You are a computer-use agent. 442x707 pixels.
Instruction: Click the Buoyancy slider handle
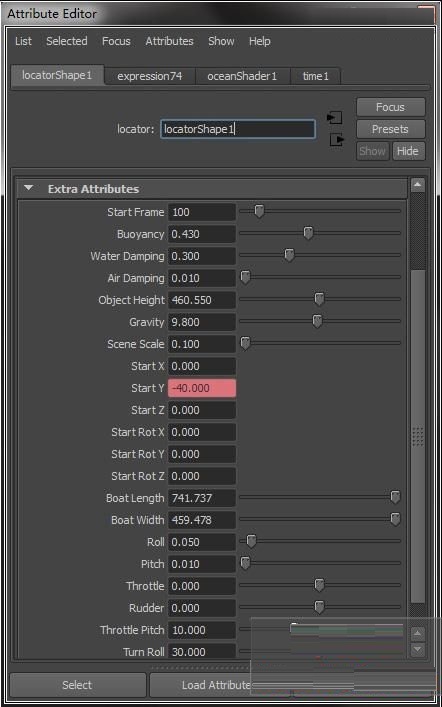pos(308,234)
